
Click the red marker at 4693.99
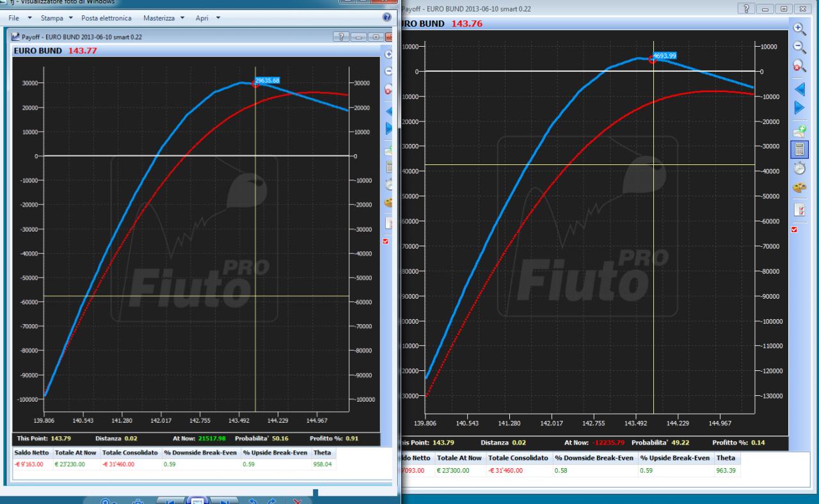click(x=653, y=59)
